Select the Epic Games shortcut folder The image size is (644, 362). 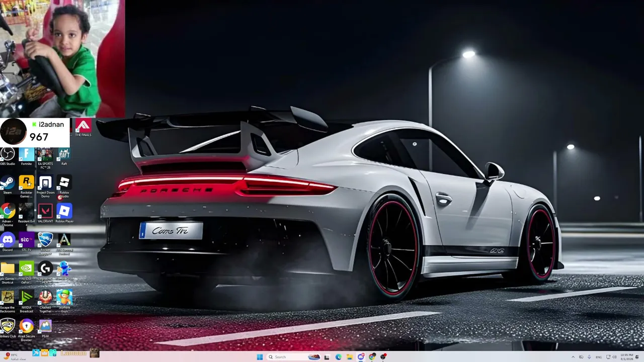coord(8,273)
